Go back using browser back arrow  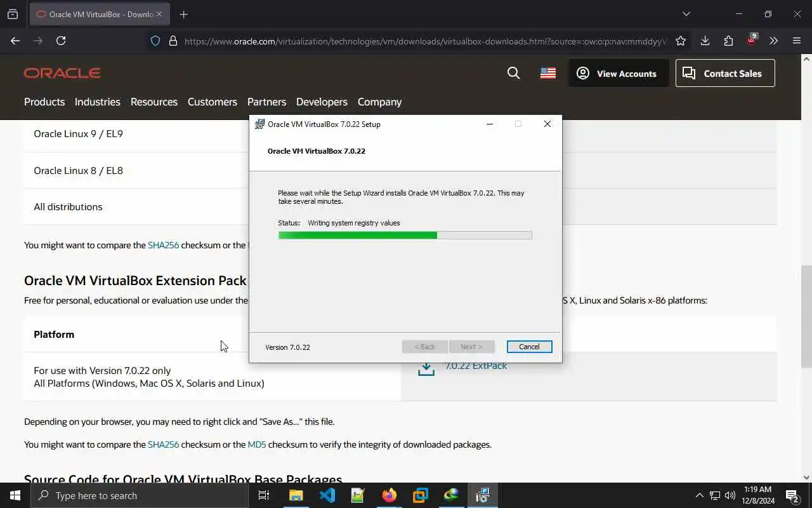(x=15, y=41)
